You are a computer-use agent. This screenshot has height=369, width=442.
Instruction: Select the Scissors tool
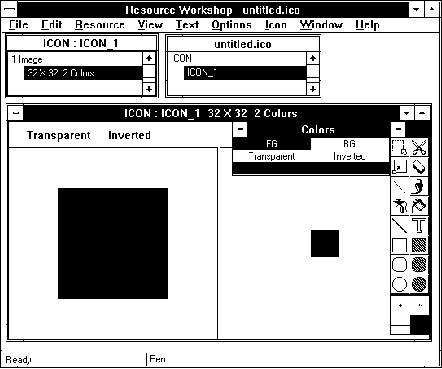(x=419, y=147)
